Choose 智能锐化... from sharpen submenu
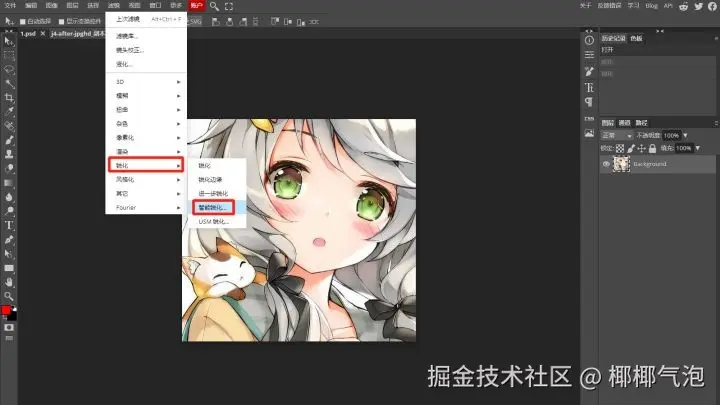720x405 pixels. pos(217,208)
